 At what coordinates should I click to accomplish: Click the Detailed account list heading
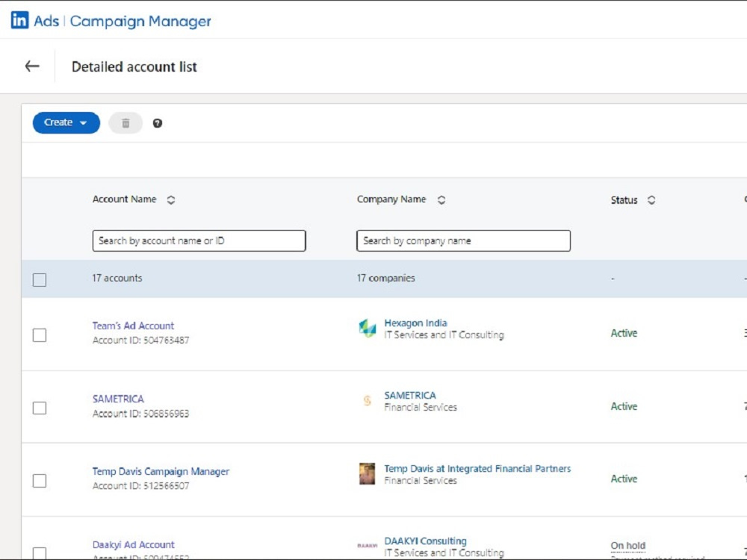134,66
